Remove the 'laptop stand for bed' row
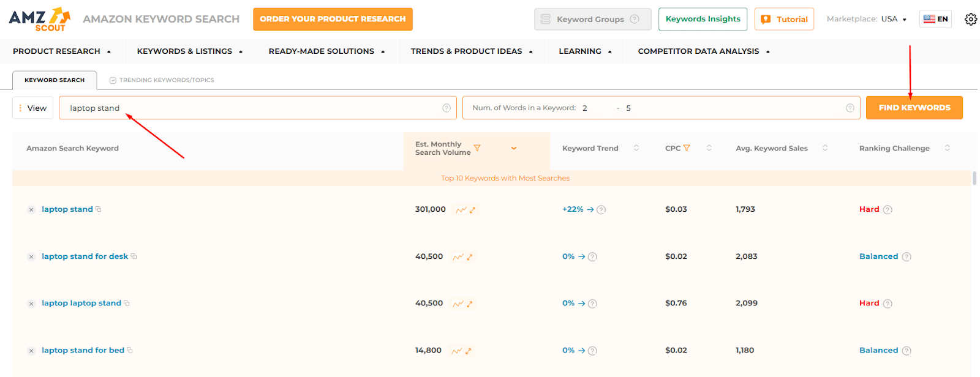This screenshot has height=377, width=980. pyautogui.click(x=31, y=351)
